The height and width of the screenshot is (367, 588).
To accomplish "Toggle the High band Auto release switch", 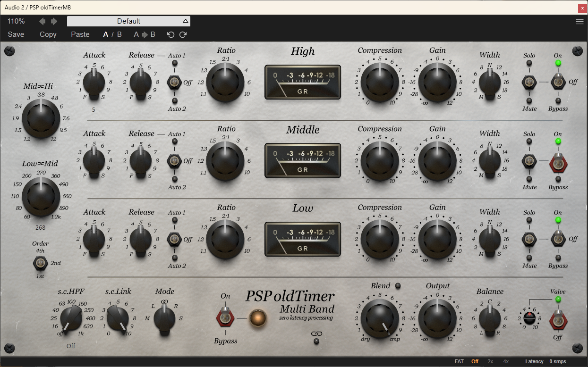I will [x=175, y=83].
